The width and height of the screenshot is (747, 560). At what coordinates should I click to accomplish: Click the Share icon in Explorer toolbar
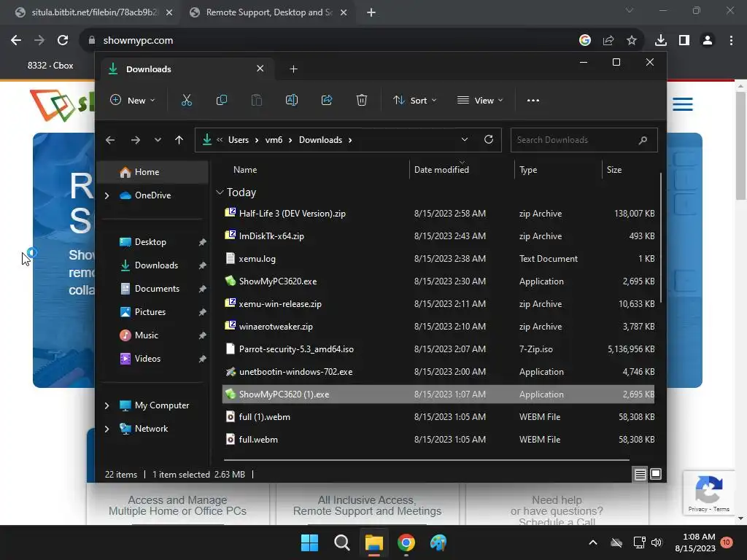tap(327, 101)
